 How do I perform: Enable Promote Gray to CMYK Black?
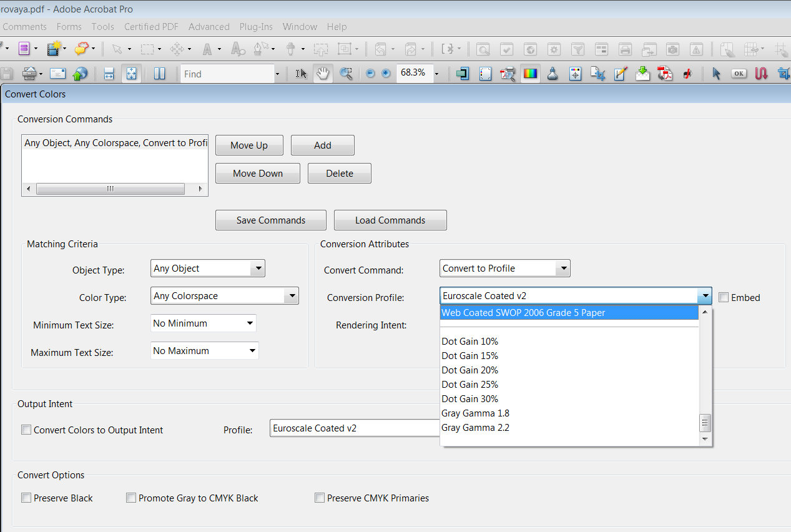click(x=131, y=498)
